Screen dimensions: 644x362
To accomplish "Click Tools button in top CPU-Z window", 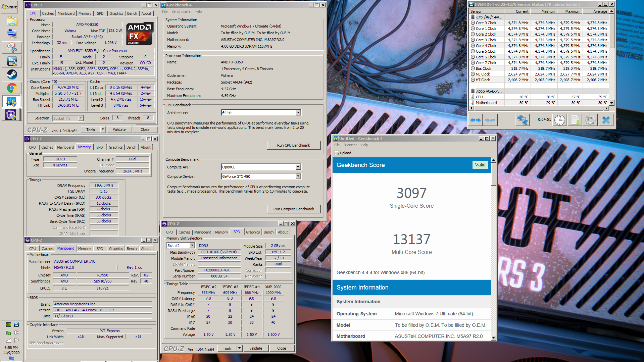I will (91, 130).
